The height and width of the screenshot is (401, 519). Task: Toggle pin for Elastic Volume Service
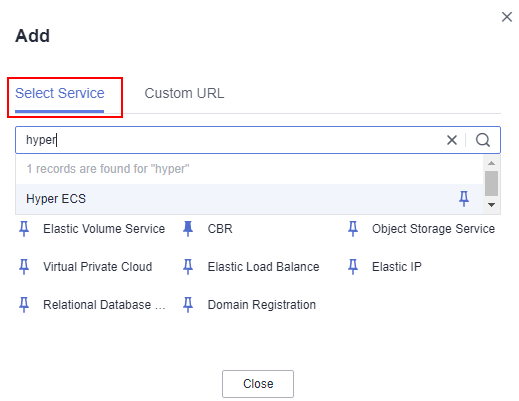pos(24,229)
